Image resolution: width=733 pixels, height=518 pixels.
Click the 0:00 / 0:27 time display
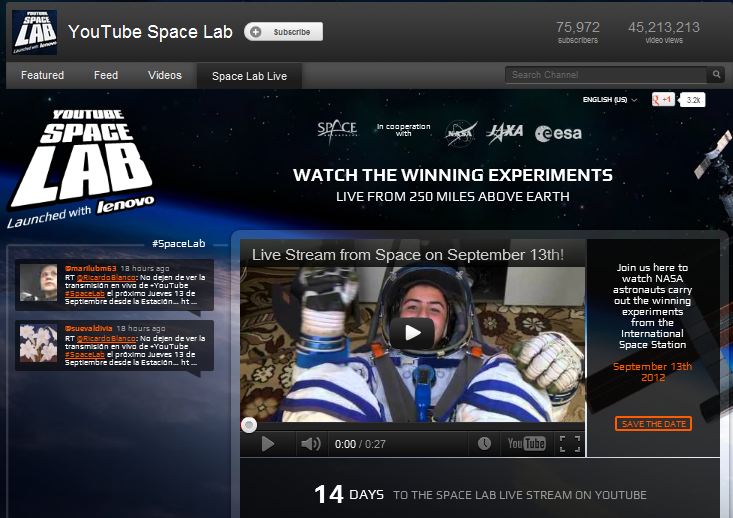pos(360,444)
